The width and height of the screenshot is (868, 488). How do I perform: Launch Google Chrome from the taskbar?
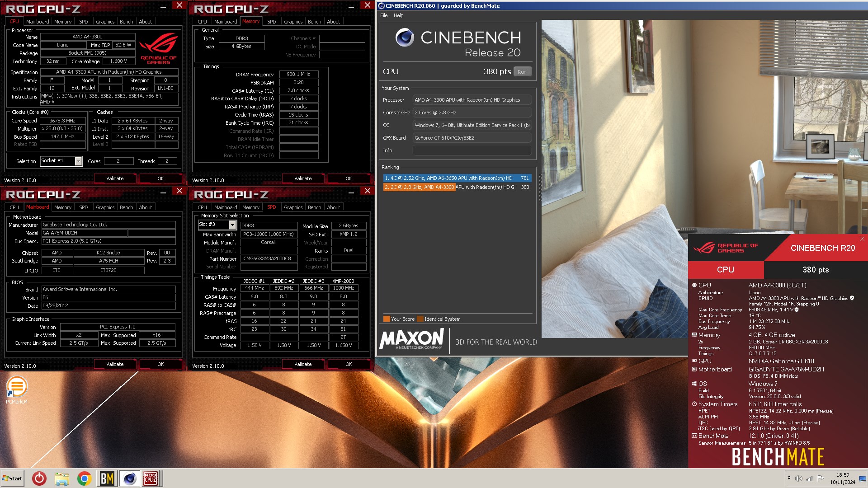pyautogui.click(x=84, y=479)
